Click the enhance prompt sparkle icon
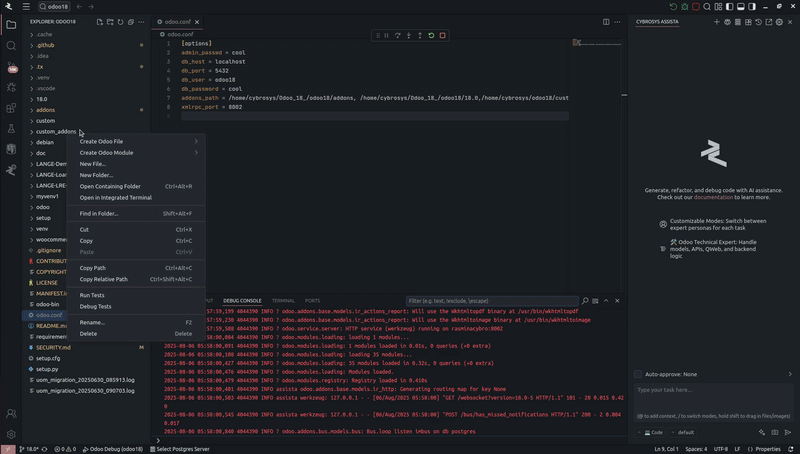 pyautogui.click(x=762, y=432)
